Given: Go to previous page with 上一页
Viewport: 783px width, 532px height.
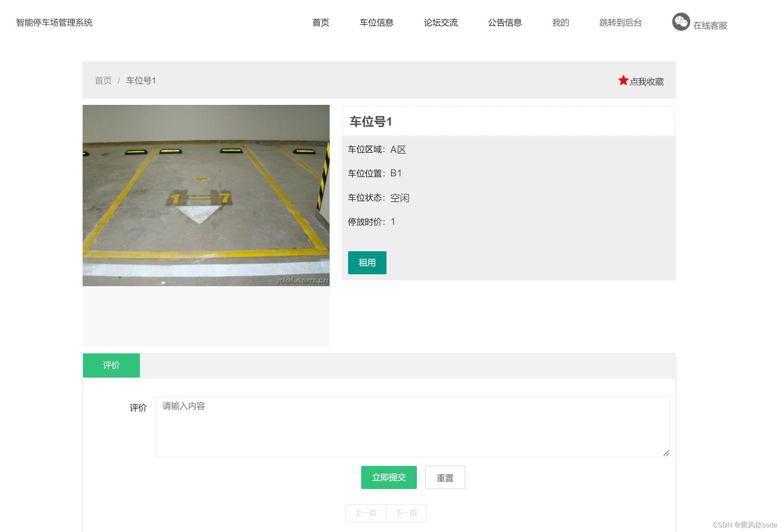Looking at the screenshot, I should (x=365, y=513).
